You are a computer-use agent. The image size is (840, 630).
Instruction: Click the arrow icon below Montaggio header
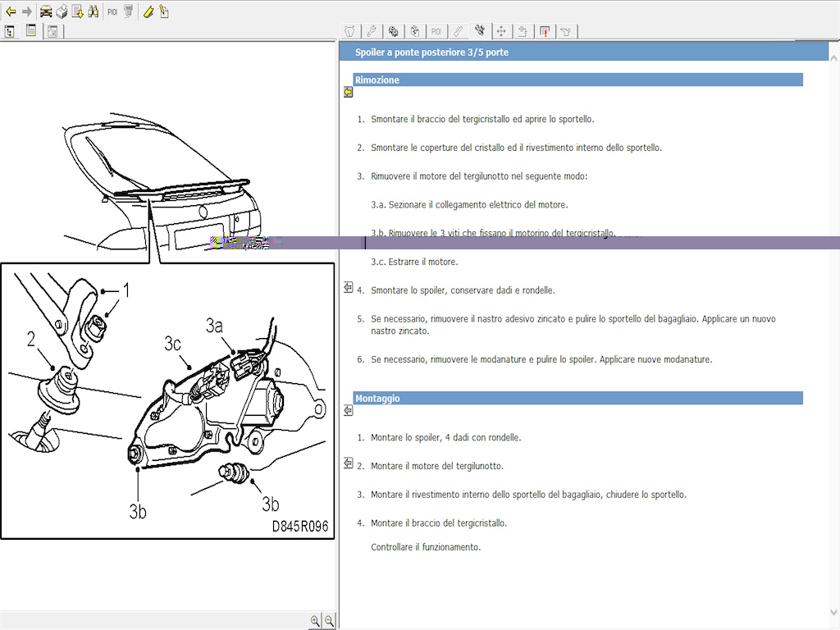point(348,410)
